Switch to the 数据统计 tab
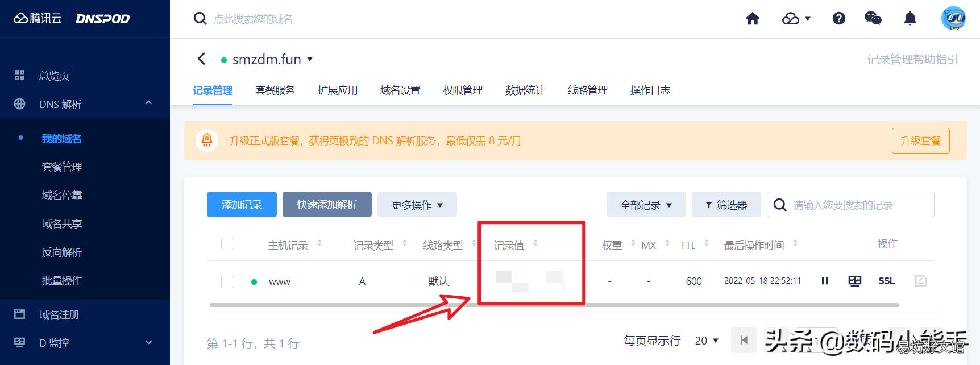This screenshot has width=980, height=365. 525,90
